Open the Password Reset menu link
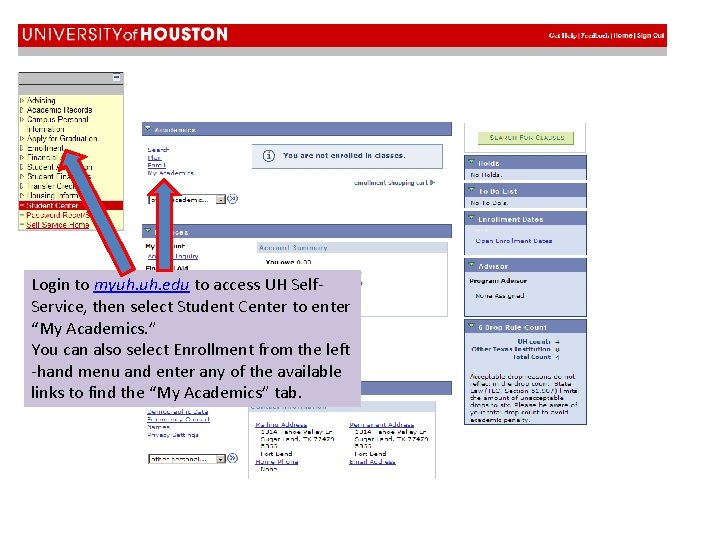The height and width of the screenshot is (540, 720). point(56,215)
